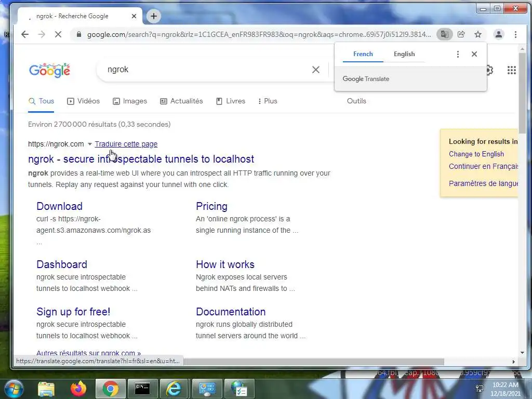Switch to the Images tab
Image resolution: width=532 pixels, height=399 pixels.
click(130, 101)
